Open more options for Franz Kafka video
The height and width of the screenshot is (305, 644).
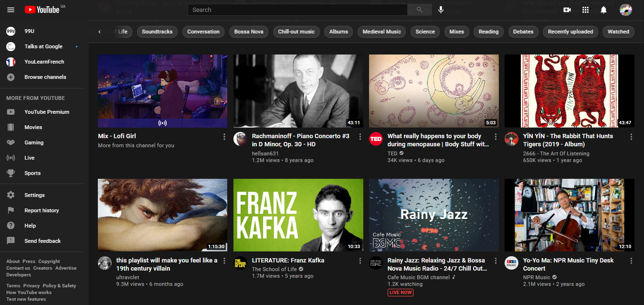[360, 261]
